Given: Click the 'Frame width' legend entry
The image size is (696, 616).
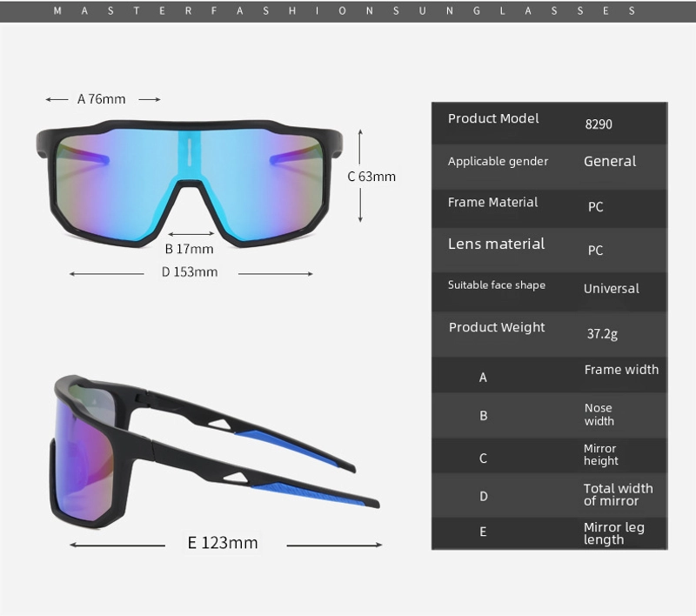Looking at the screenshot, I should (x=621, y=370).
